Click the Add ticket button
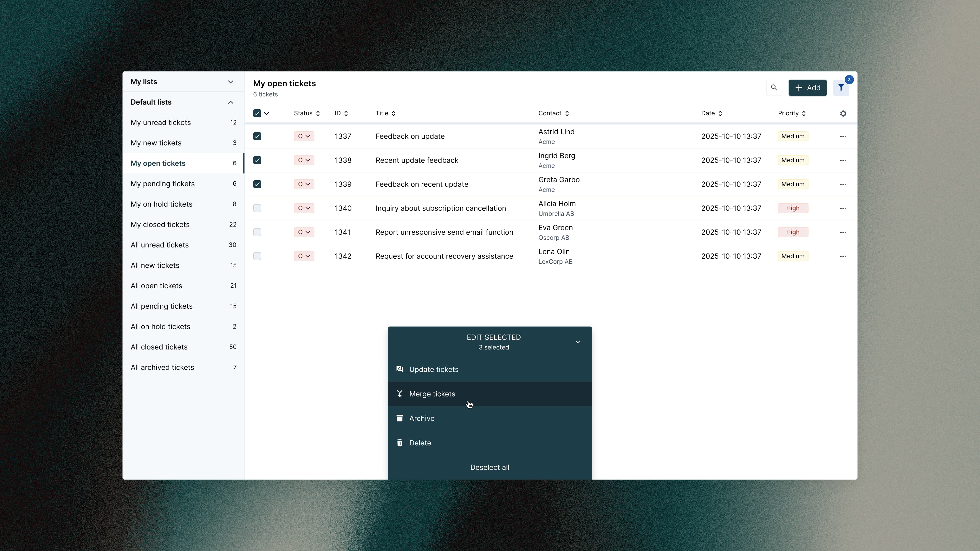The height and width of the screenshot is (551, 980). 807,87
